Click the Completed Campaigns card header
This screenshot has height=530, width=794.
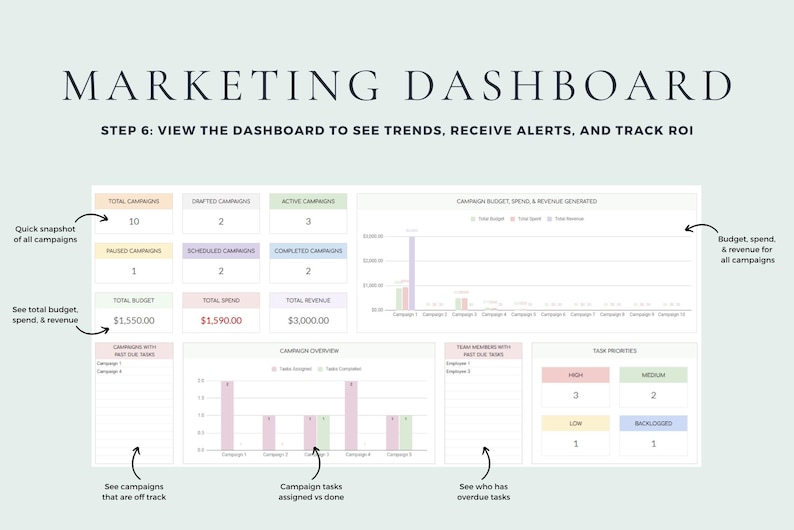tap(308, 251)
